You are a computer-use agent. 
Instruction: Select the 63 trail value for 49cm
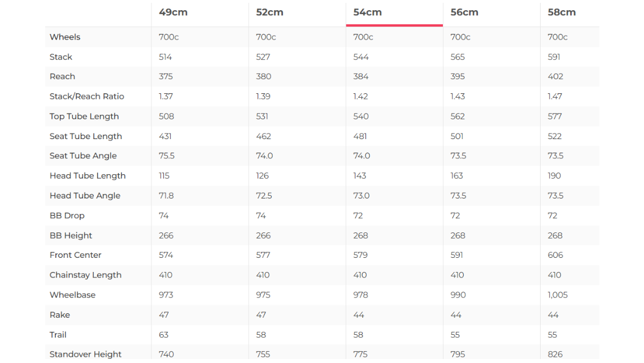point(164,335)
